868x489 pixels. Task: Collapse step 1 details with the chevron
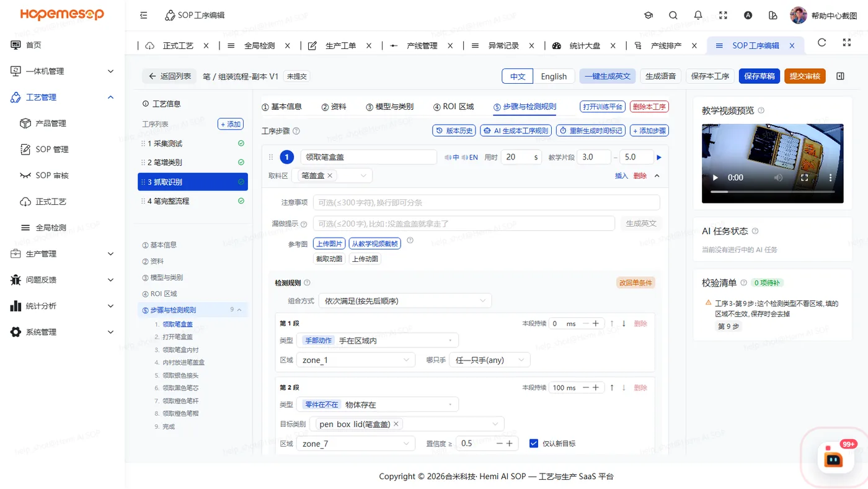657,176
